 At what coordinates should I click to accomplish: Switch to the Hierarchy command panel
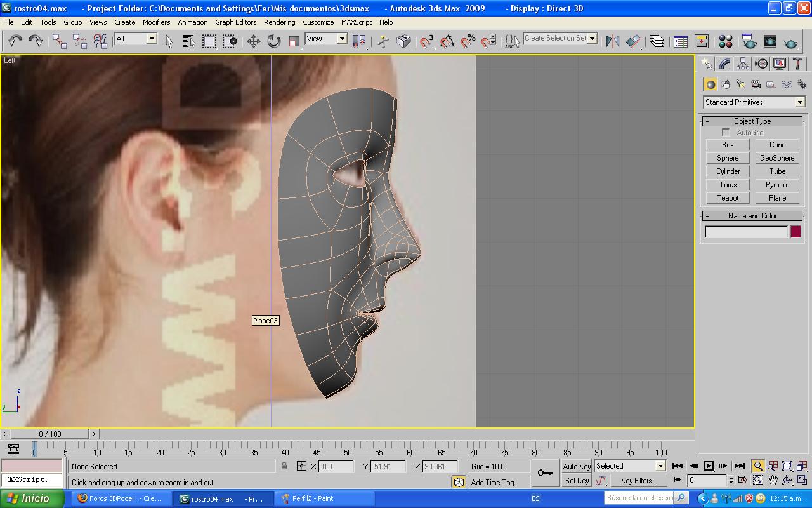tap(743, 63)
